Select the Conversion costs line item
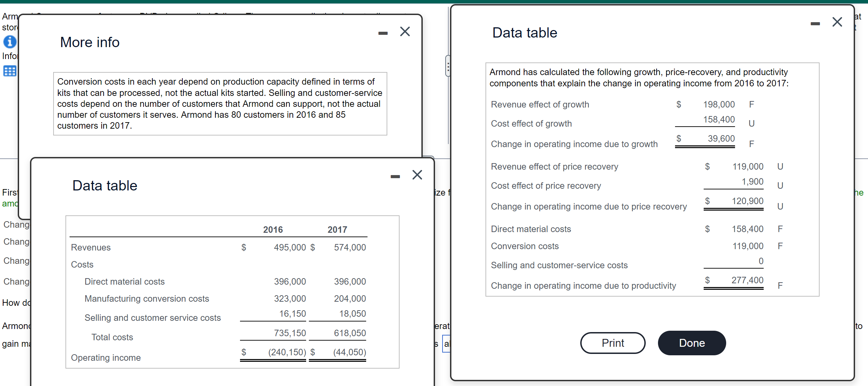868x386 pixels. point(524,246)
